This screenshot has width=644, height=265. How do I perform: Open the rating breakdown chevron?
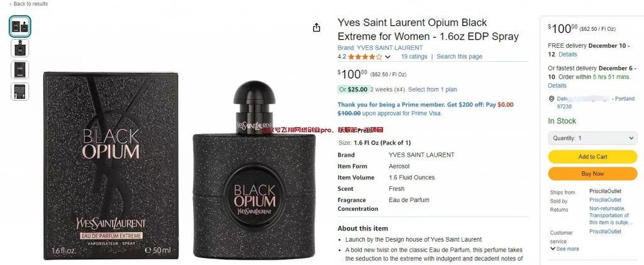pyautogui.click(x=387, y=57)
